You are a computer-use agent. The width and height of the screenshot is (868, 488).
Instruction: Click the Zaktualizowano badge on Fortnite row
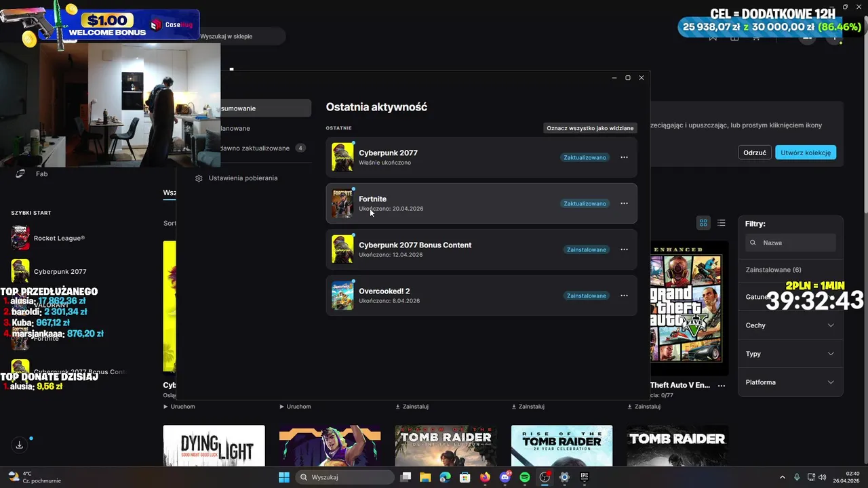pyautogui.click(x=585, y=203)
